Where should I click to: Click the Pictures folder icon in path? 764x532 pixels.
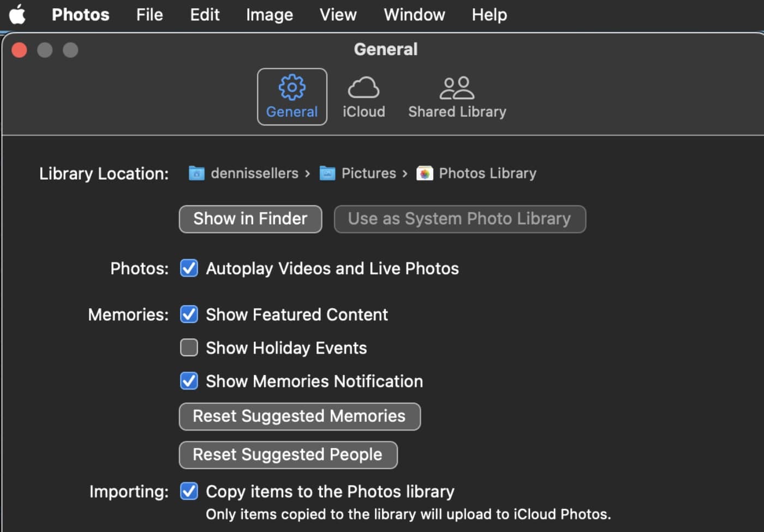point(327,174)
